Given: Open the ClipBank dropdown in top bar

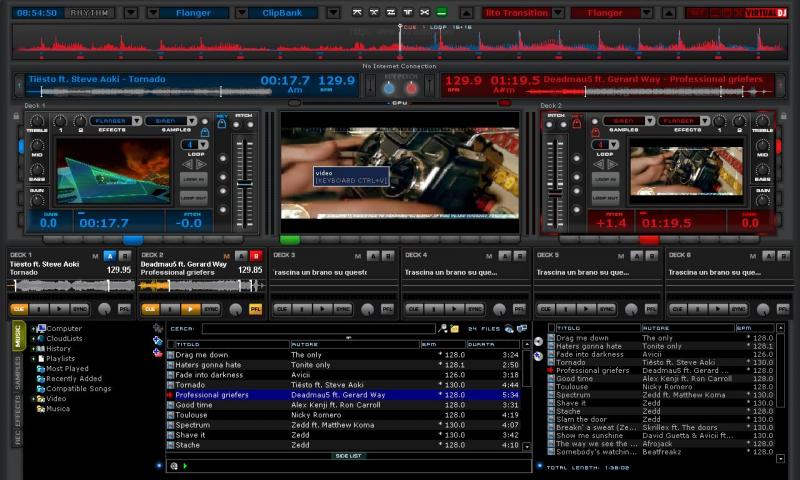Looking at the screenshot, I should click(x=282, y=13).
